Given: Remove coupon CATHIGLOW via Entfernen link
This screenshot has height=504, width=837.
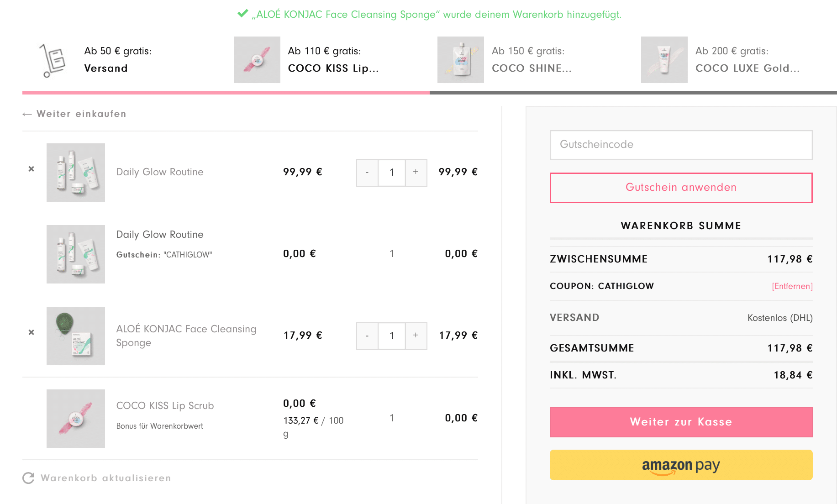Looking at the screenshot, I should (x=792, y=286).
